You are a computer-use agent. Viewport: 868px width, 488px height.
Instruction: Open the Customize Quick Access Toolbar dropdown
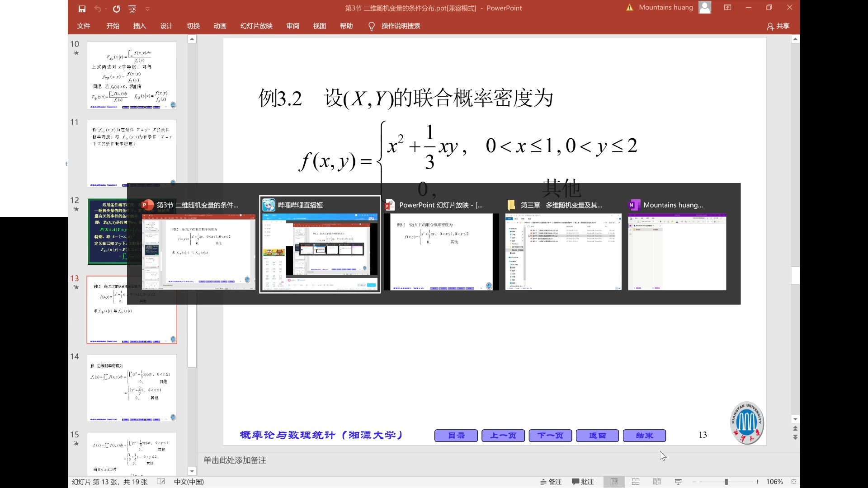coord(147,9)
